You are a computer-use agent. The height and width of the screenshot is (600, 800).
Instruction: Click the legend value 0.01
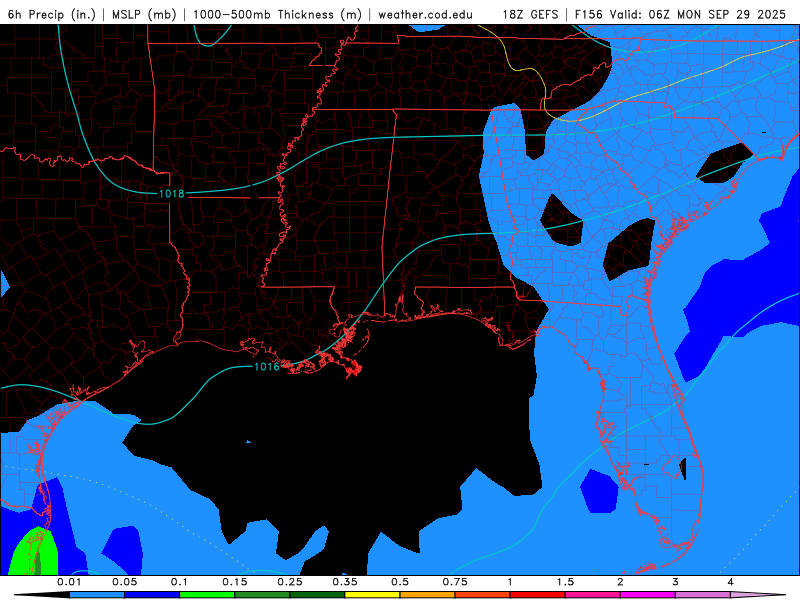69,582
